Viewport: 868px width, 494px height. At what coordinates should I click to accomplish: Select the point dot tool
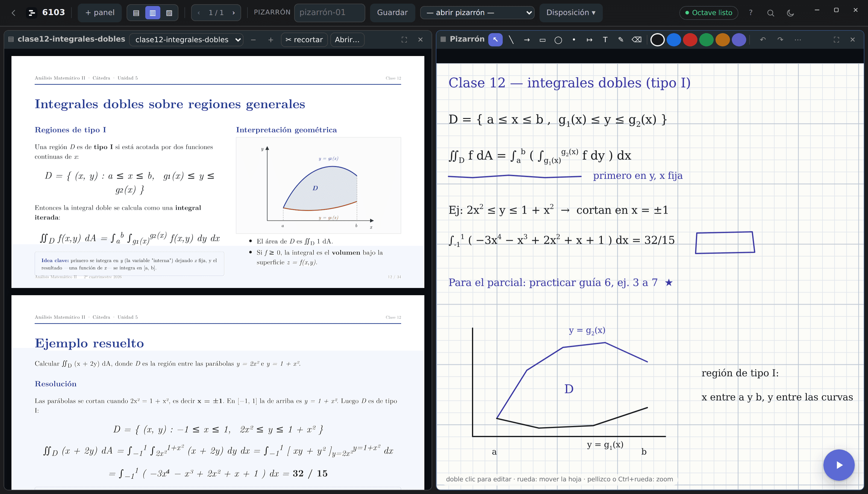(x=574, y=40)
